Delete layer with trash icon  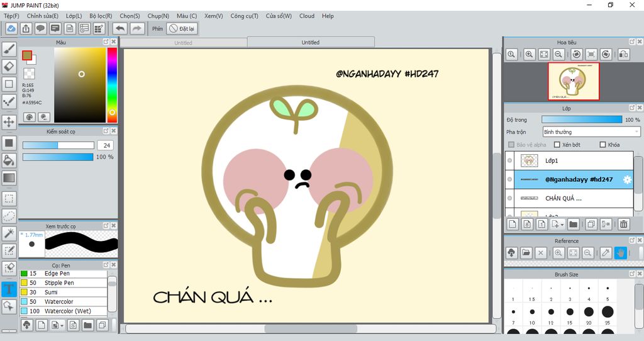tap(623, 225)
